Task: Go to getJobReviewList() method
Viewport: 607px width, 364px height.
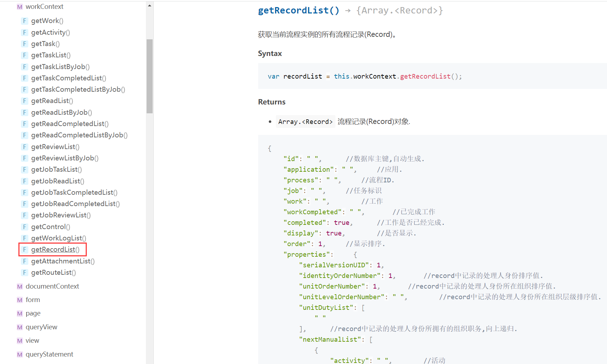Action: [x=61, y=215]
